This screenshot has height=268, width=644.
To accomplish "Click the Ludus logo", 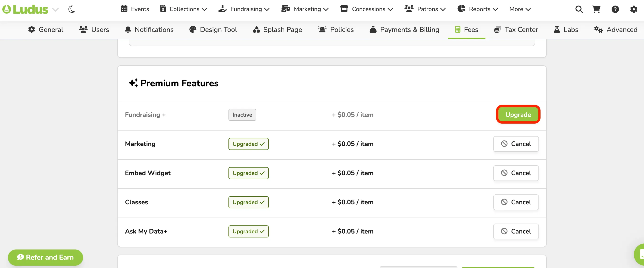I will pyautogui.click(x=25, y=9).
